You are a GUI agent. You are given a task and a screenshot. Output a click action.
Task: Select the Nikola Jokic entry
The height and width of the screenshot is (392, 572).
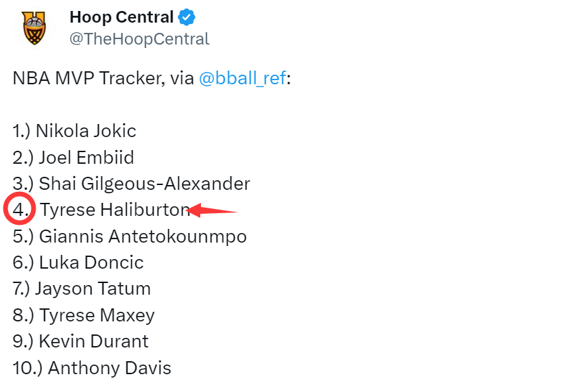point(86,131)
